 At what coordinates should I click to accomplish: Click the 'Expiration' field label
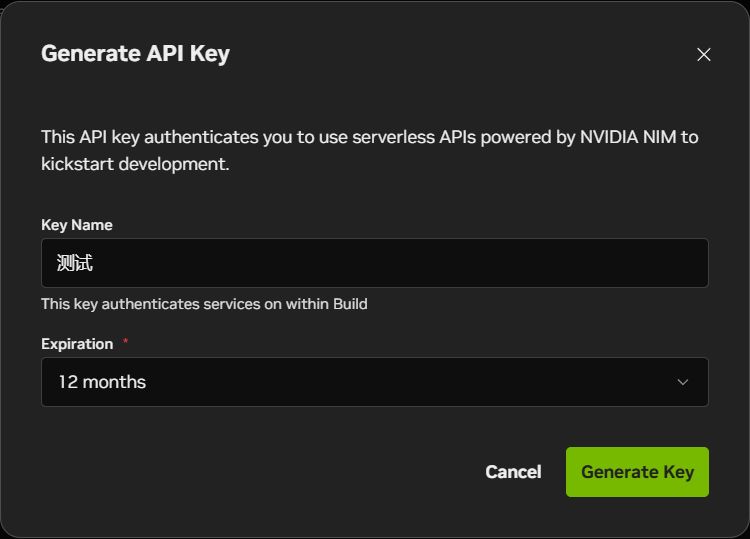[x=77, y=344]
